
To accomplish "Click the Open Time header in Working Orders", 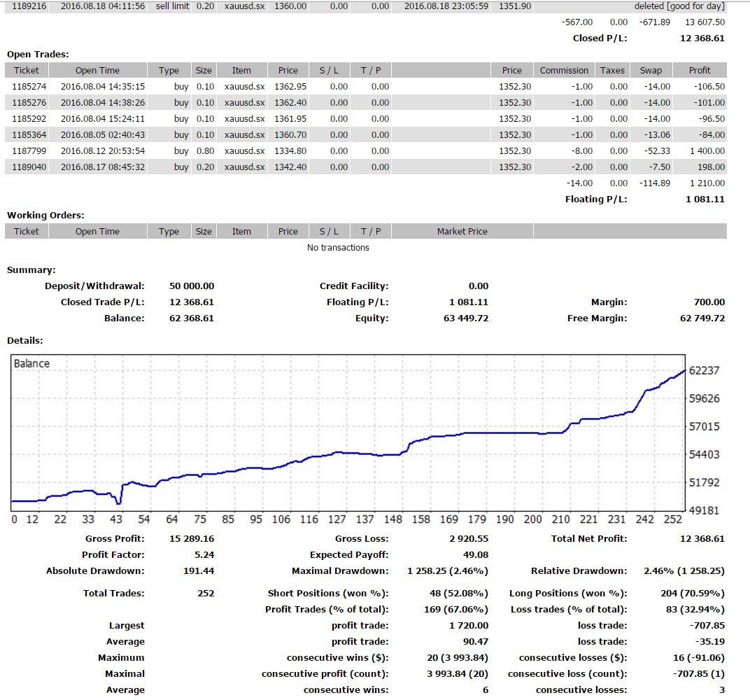I will pyautogui.click(x=97, y=232).
